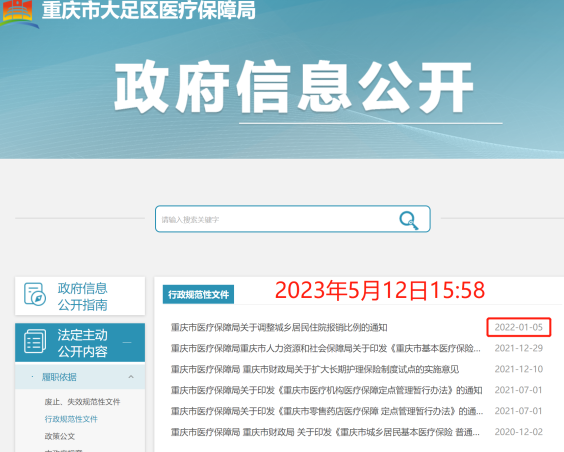Click the government emblem logo icon
The height and width of the screenshot is (452, 564).
18,13
